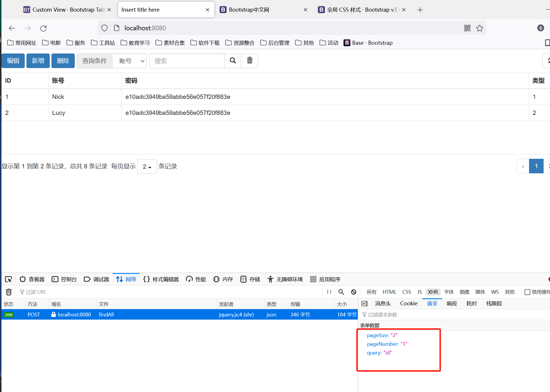Viewport: 550px width, 392px height.
Task: Filter network requests by 字体
Action: [449, 292]
